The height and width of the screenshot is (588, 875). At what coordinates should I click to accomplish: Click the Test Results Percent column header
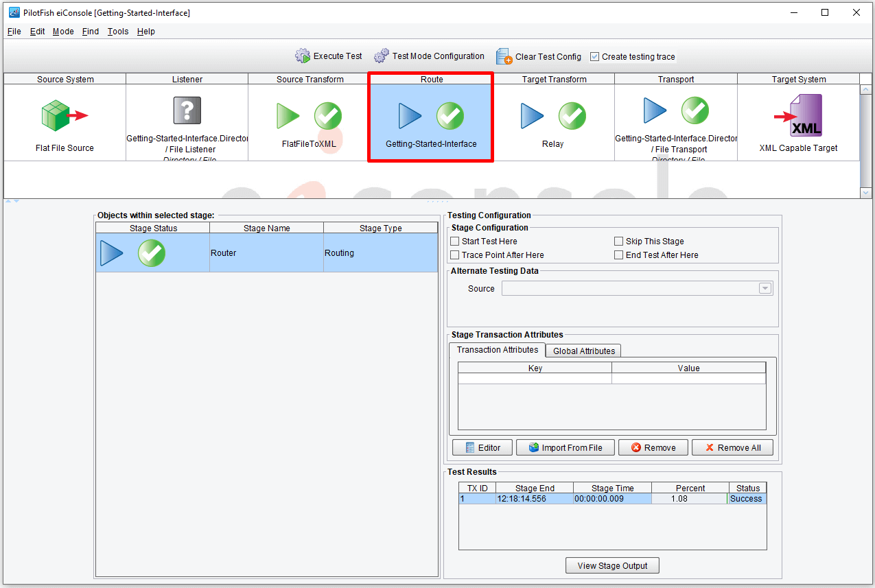pos(690,488)
